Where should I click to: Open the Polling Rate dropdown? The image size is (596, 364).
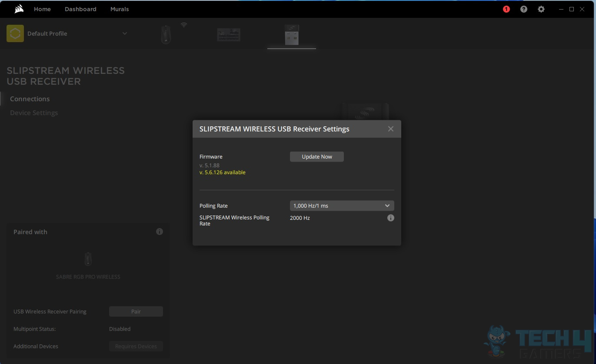[x=342, y=206]
